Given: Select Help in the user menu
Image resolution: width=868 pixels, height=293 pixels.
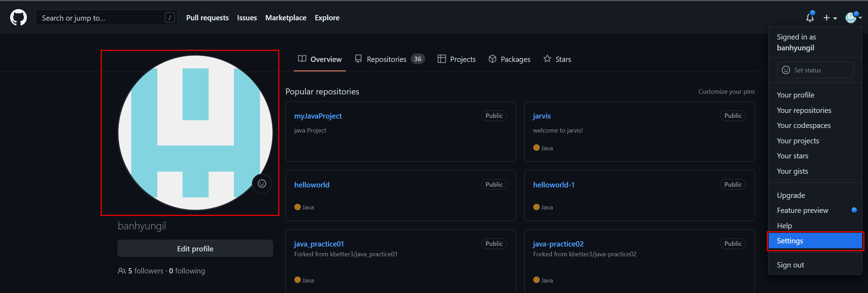Looking at the screenshot, I should [x=815, y=226].
